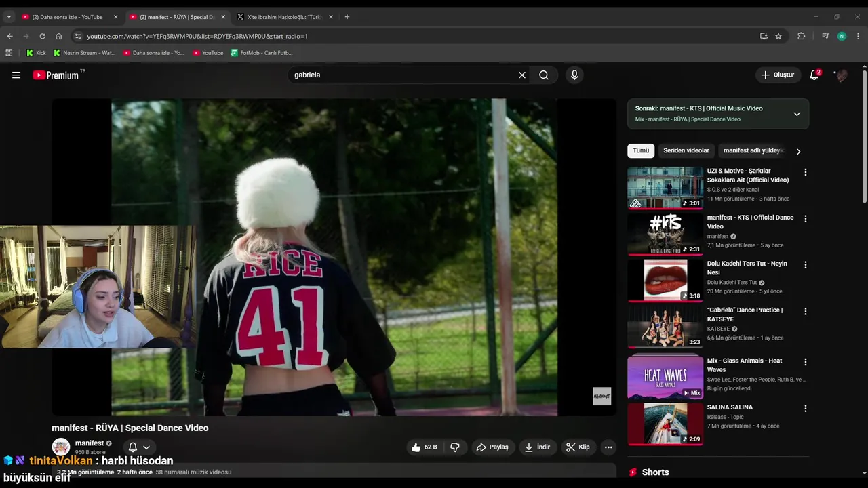The width and height of the screenshot is (868, 488).
Task: Open tab search dropdown arrow
Action: 9,17
